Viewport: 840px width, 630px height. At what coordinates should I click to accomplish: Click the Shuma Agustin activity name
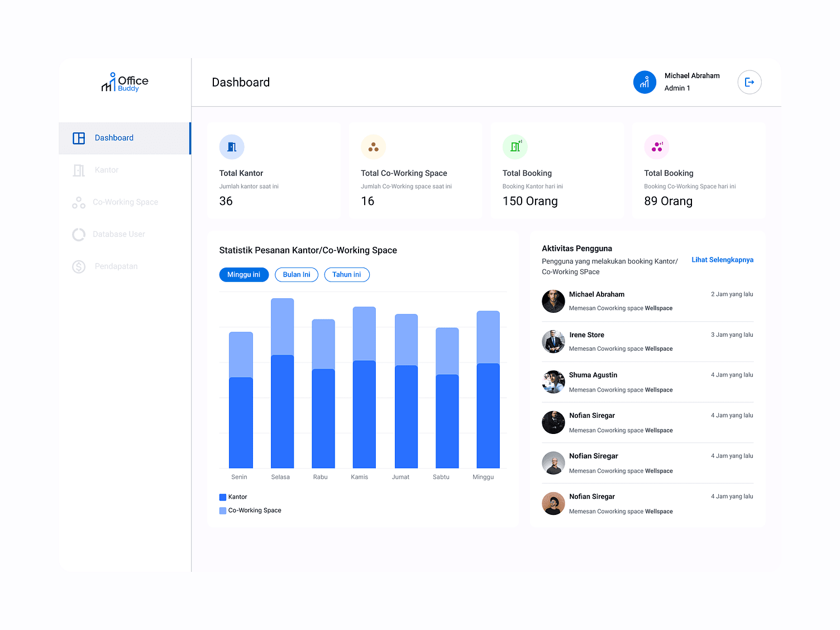593,375
